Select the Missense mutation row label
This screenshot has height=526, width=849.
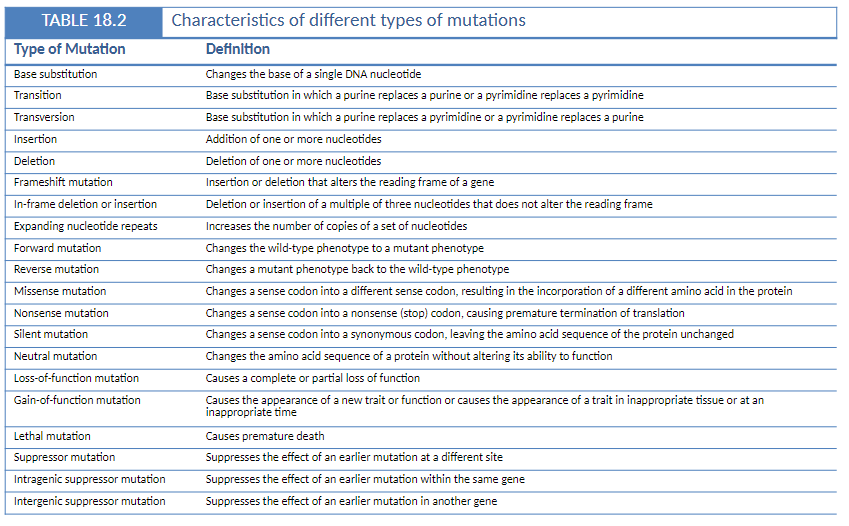(60, 291)
